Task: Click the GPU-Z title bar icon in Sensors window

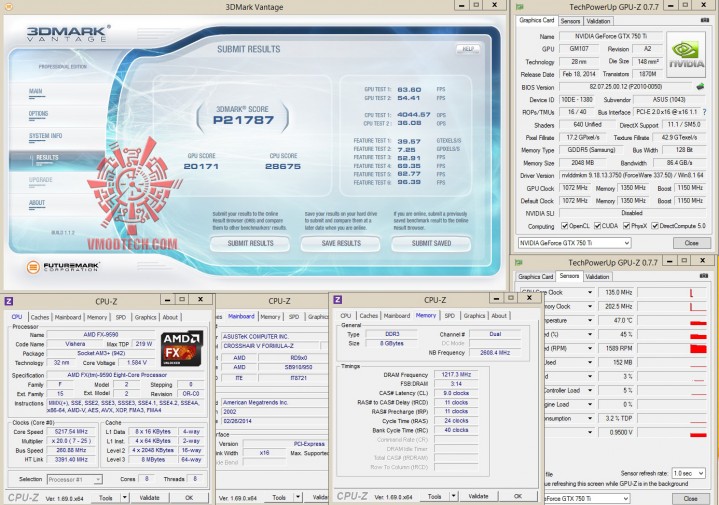Action: click(x=519, y=262)
